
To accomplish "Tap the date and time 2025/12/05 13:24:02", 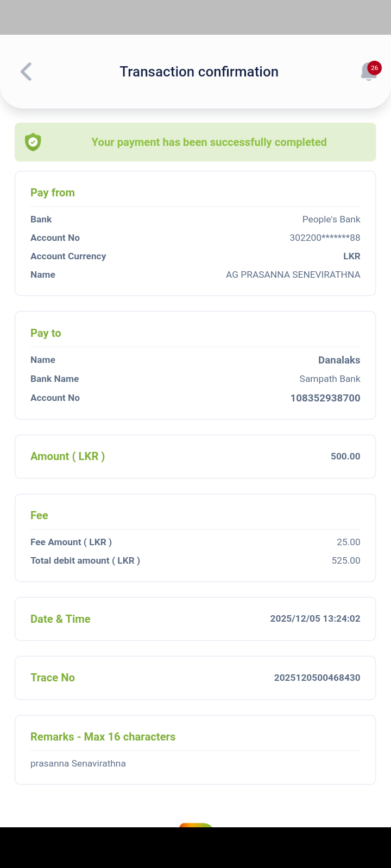I will pos(315,618).
